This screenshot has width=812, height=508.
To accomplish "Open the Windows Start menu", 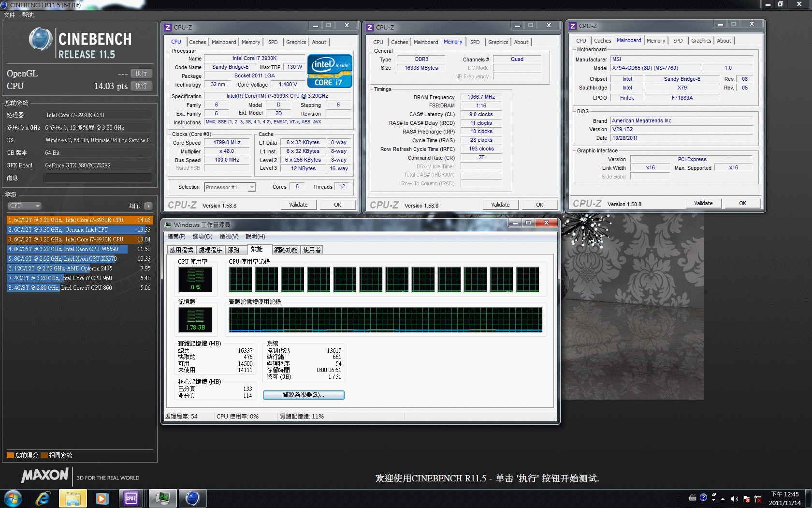I will (x=13, y=498).
